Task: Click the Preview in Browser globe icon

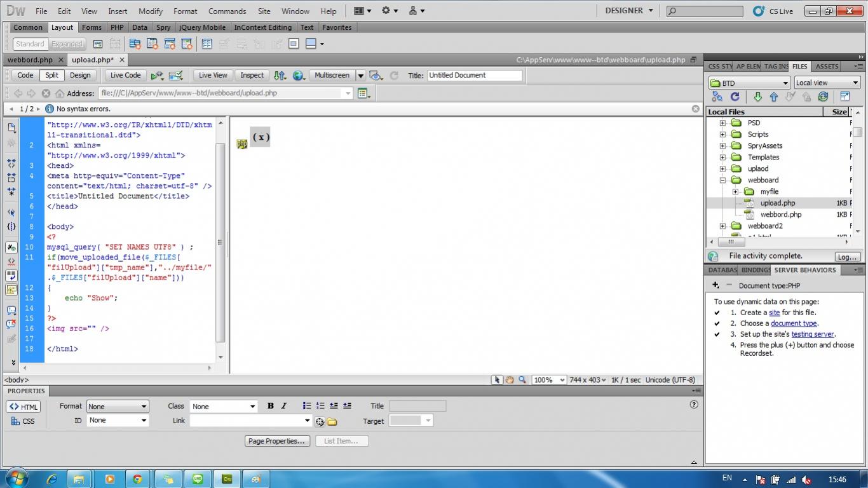Action: coord(298,75)
